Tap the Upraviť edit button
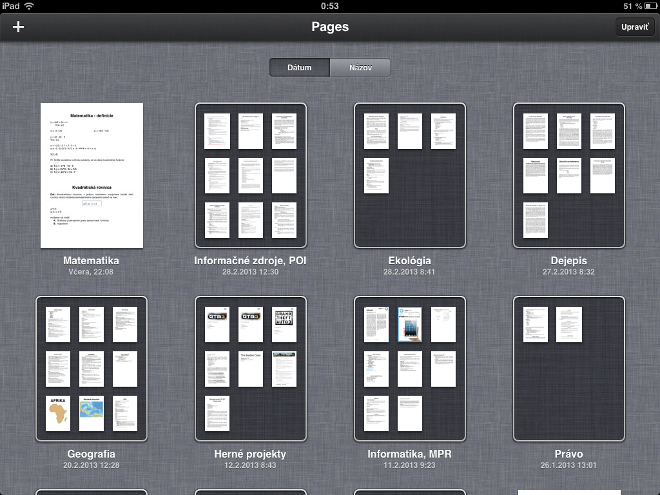Image resolution: width=660 pixels, height=495 pixels. (x=635, y=27)
